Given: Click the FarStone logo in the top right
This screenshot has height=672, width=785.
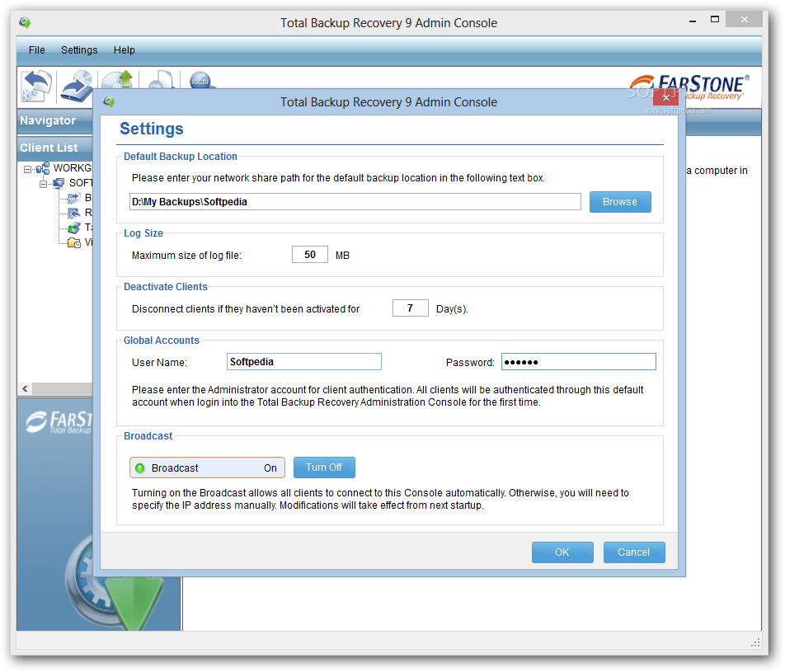Looking at the screenshot, I should click(x=689, y=87).
